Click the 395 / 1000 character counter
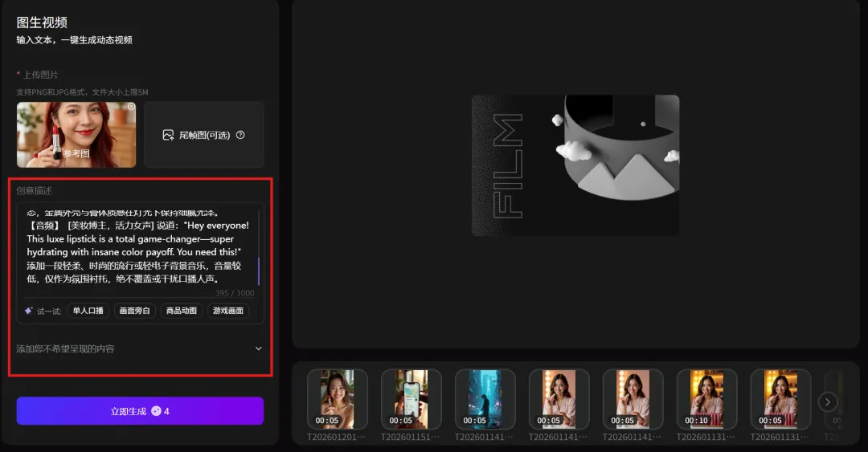 pyautogui.click(x=235, y=293)
